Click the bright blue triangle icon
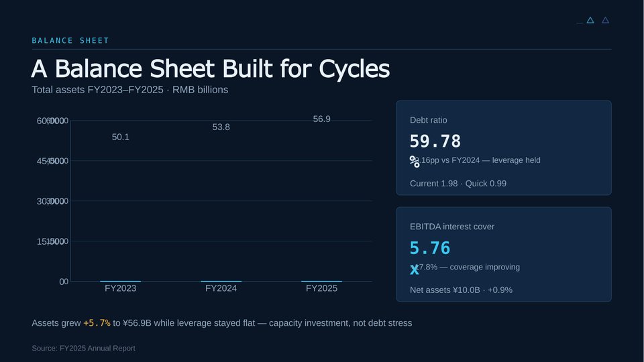Image resolution: width=644 pixels, height=362 pixels. coord(590,20)
